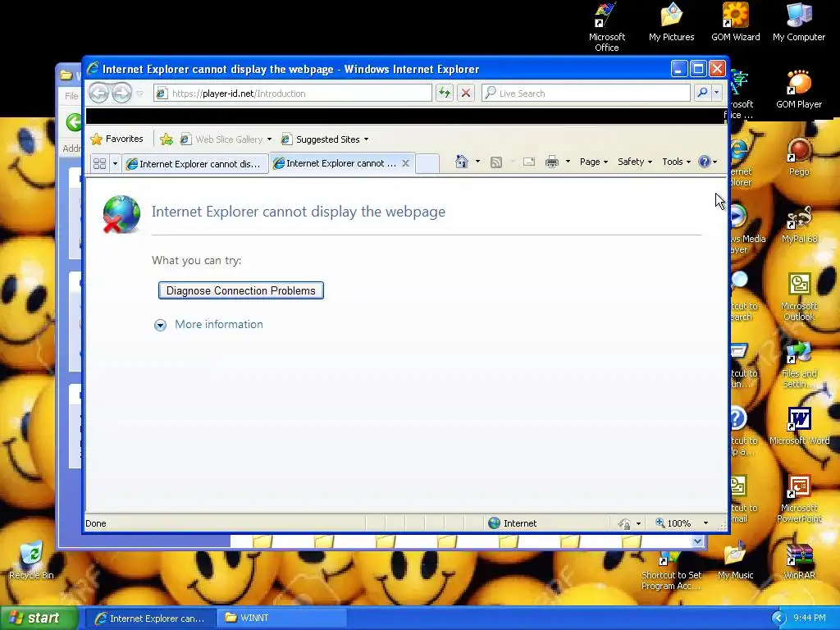Open the Favorites star button
Screen dimensions: 840x630
pyautogui.click(x=116, y=139)
